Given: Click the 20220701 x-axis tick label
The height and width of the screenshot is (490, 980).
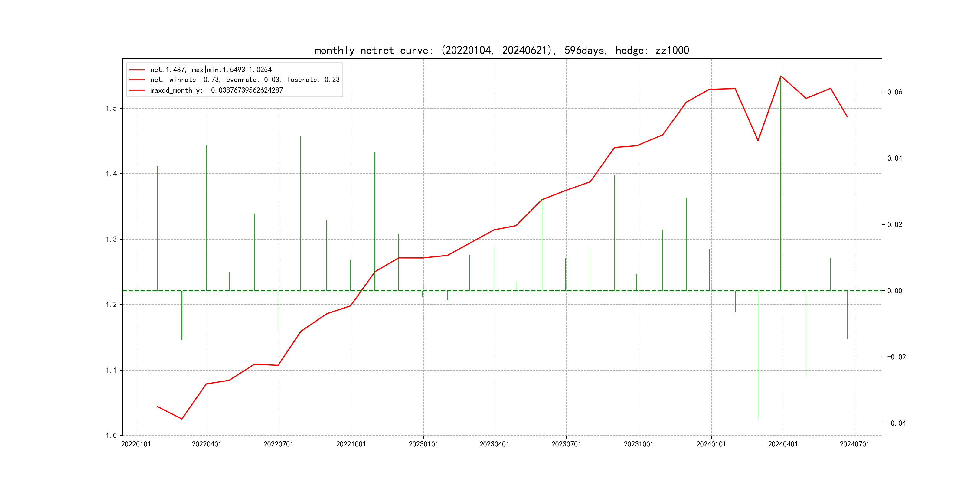Looking at the screenshot, I should (279, 444).
